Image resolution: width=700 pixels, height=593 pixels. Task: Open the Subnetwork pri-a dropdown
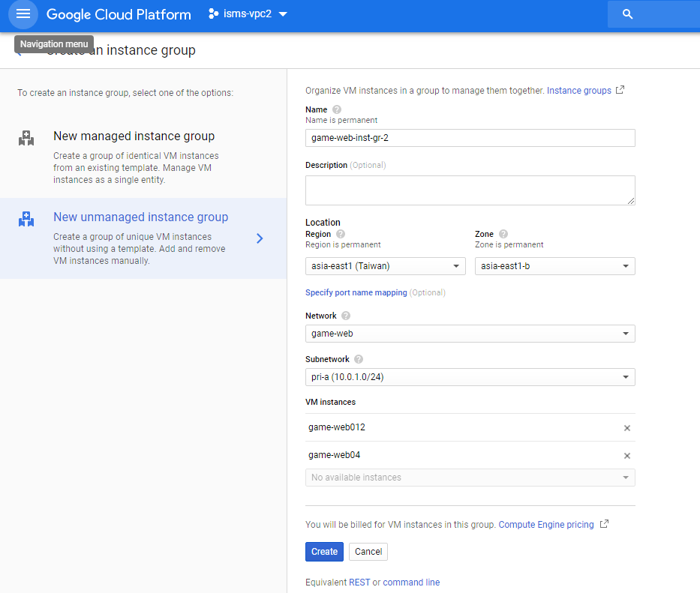tap(470, 377)
